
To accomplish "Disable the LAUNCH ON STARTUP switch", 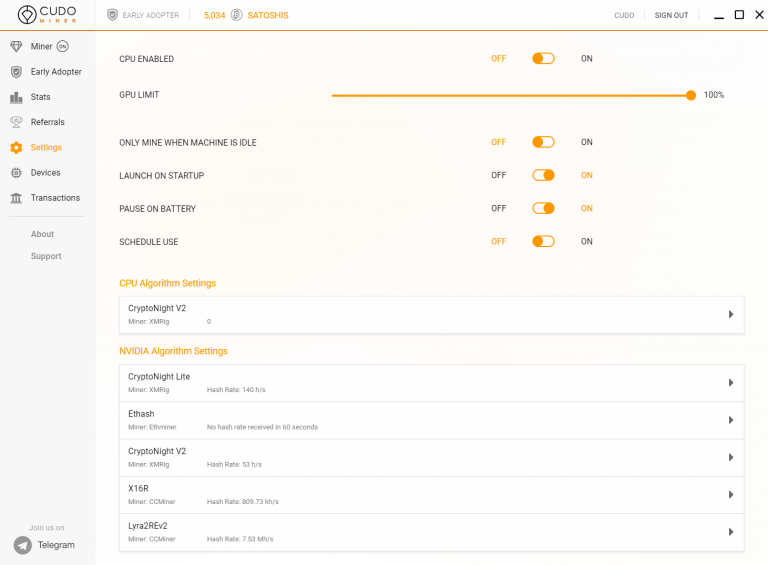I will (543, 175).
